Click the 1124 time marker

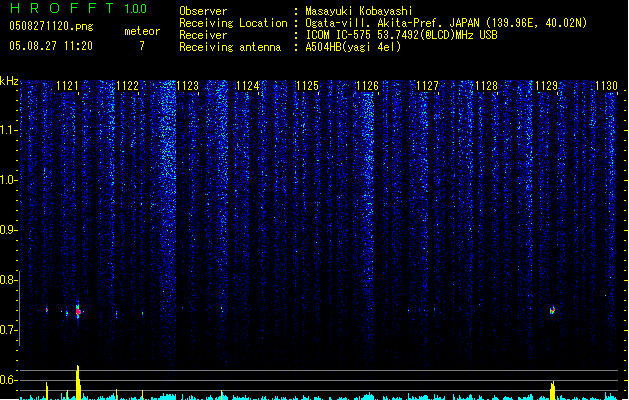point(248,86)
